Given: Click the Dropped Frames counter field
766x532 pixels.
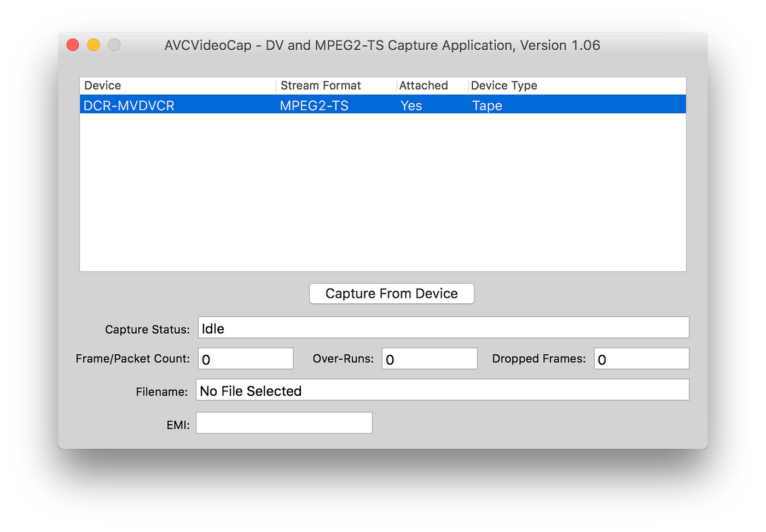Looking at the screenshot, I should [x=641, y=358].
